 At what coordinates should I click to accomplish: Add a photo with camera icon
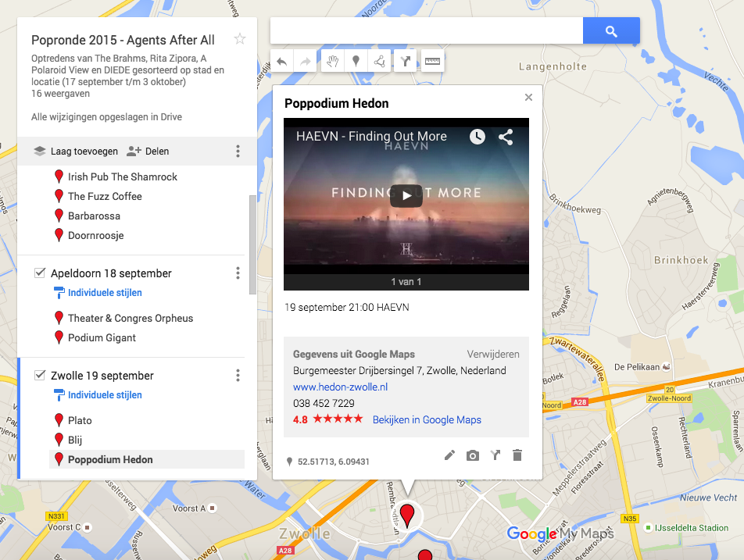click(473, 455)
